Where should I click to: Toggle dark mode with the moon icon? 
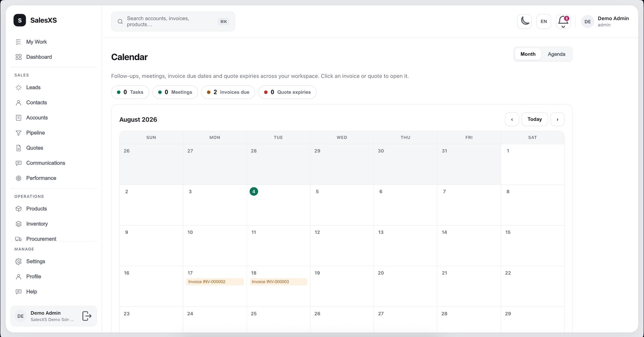pyautogui.click(x=524, y=21)
